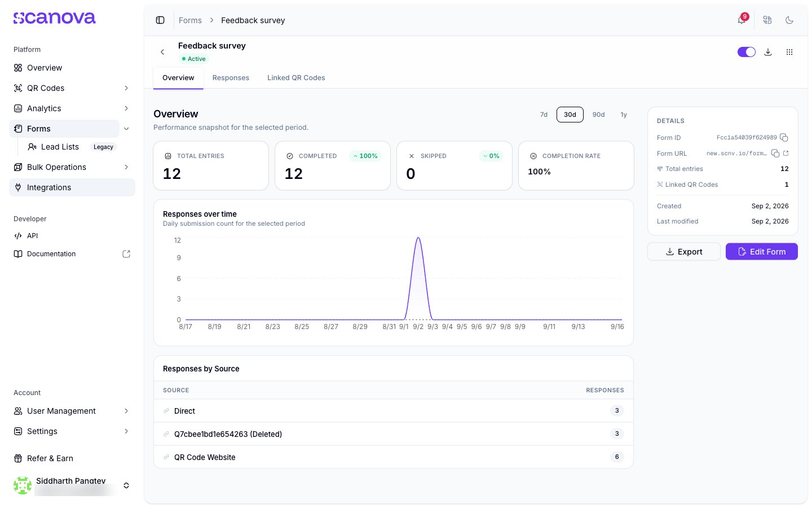Click the Active status badge

193,59
